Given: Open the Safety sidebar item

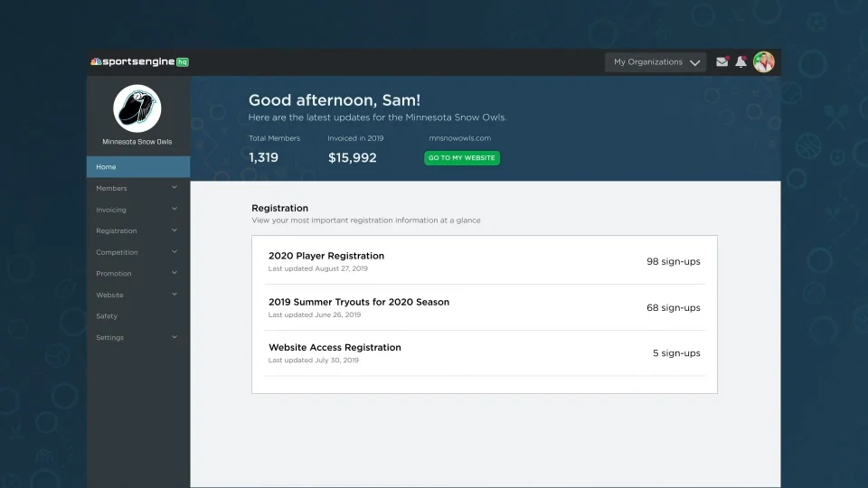Looking at the screenshot, I should coord(107,316).
